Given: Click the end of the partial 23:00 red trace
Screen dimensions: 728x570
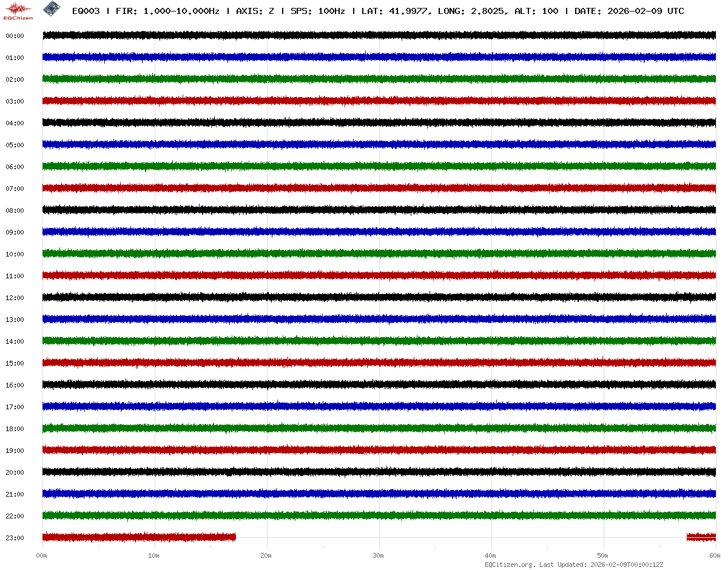Looking at the screenshot, I should (x=234, y=537).
